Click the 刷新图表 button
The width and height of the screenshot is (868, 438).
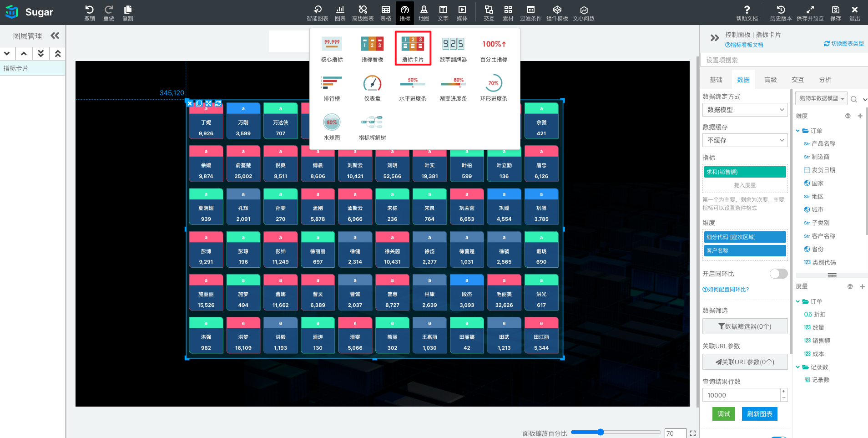(759, 414)
